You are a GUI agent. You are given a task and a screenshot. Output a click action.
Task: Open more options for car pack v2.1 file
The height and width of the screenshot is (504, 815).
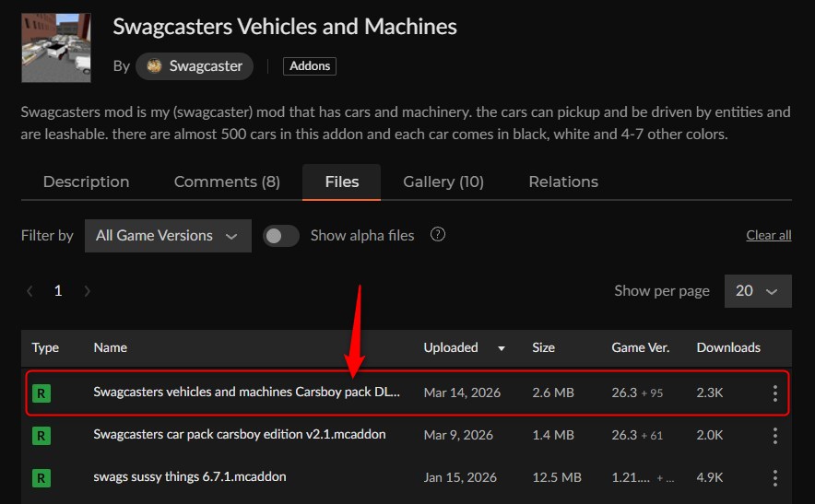click(775, 436)
